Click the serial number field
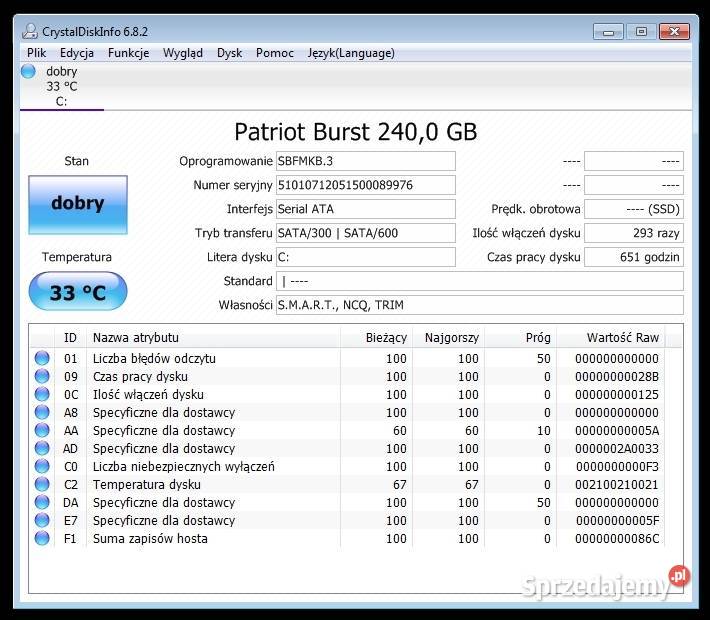 pos(365,185)
